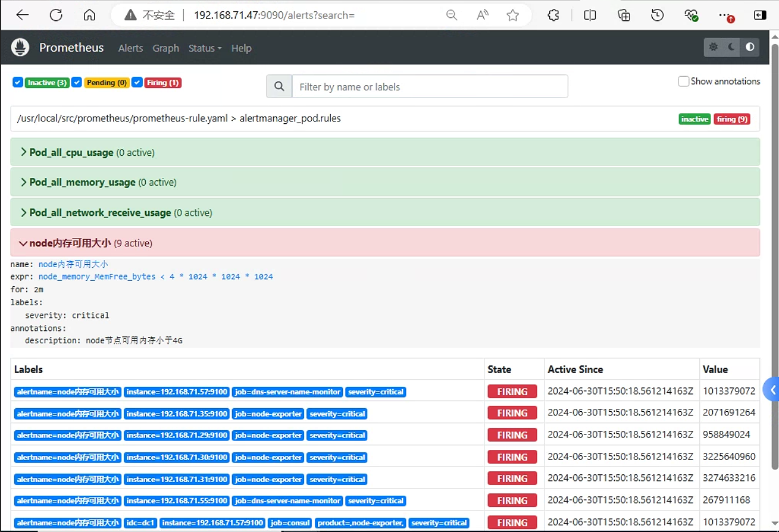Open the split screen icon
The image size is (779, 532).
click(x=590, y=15)
